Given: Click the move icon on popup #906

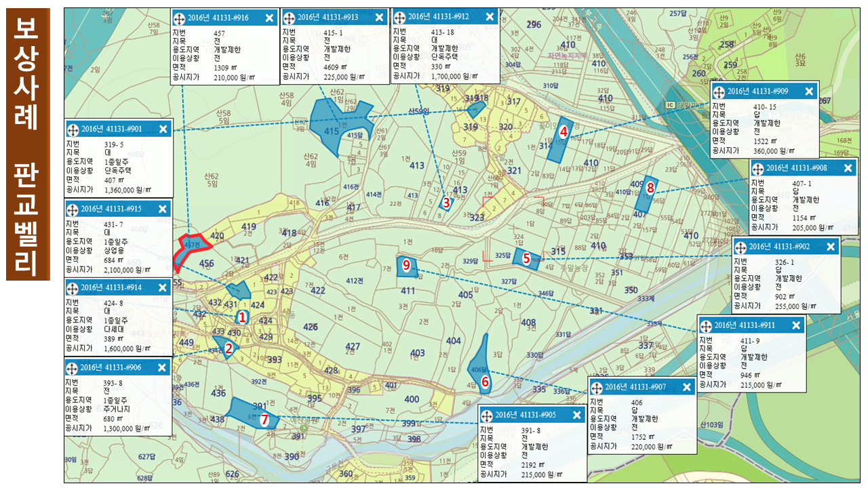Looking at the screenshot, I should [x=73, y=367].
